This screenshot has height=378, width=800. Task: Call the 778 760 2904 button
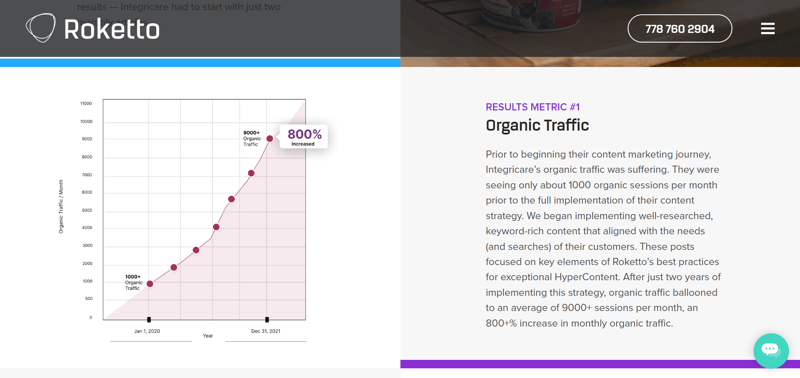[680, 29]
